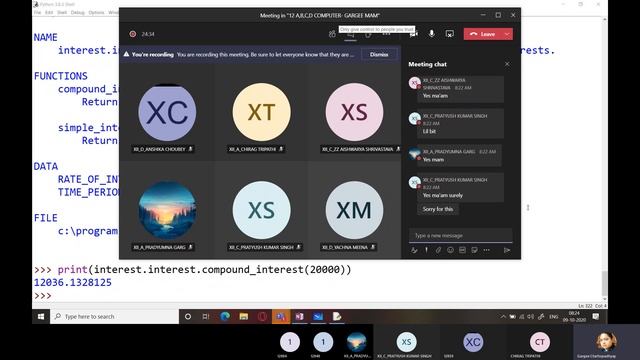Image resolution: width=640 pixels, height=360 pixels.
Task: Select the Pradyumna Garg landscape avatar tile
Action: click(167, 210)
